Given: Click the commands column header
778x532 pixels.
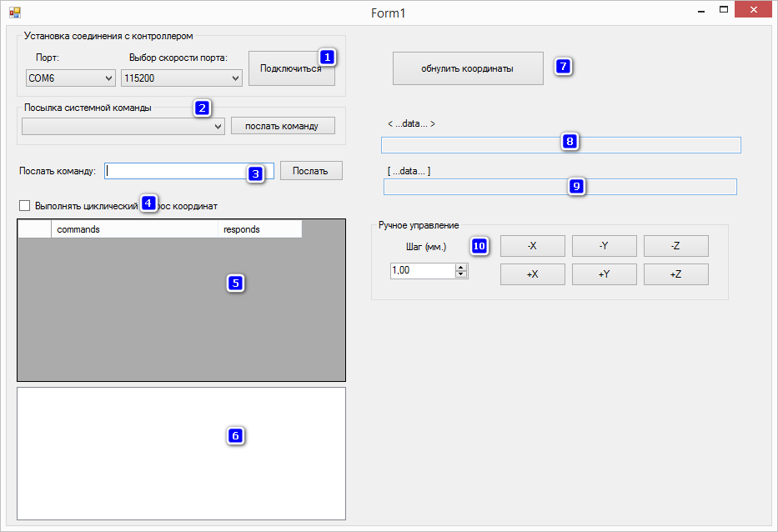Looking at the screenshot, I should pos(133,229).
